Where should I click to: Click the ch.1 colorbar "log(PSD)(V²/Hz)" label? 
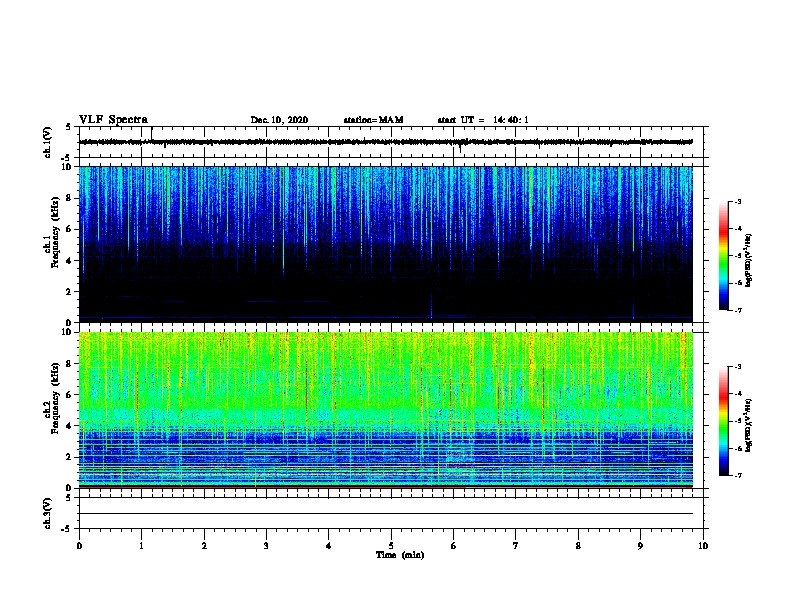pyautogui.click(x=748, y=260)
